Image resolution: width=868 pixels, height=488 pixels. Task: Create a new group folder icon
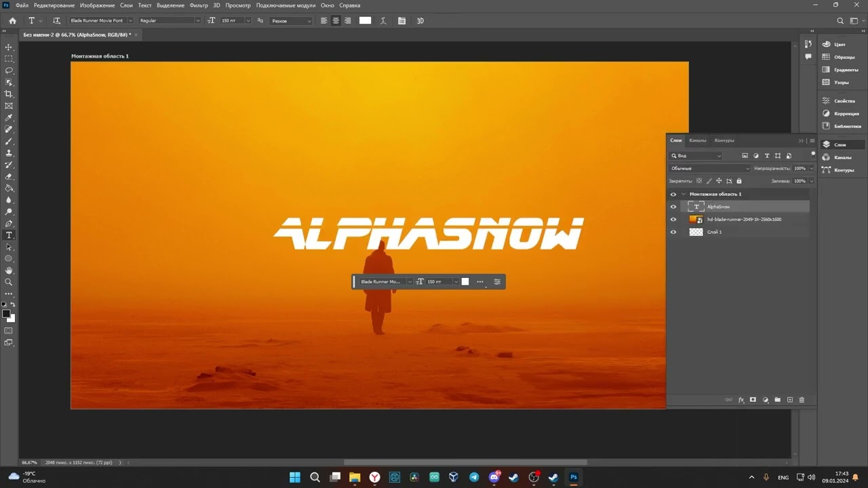[x=778, y=400]
